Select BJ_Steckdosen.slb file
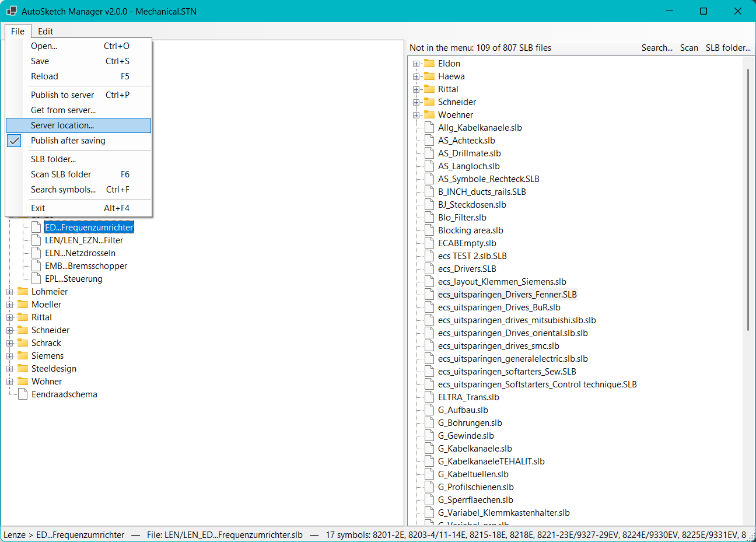 coord(472,205)
